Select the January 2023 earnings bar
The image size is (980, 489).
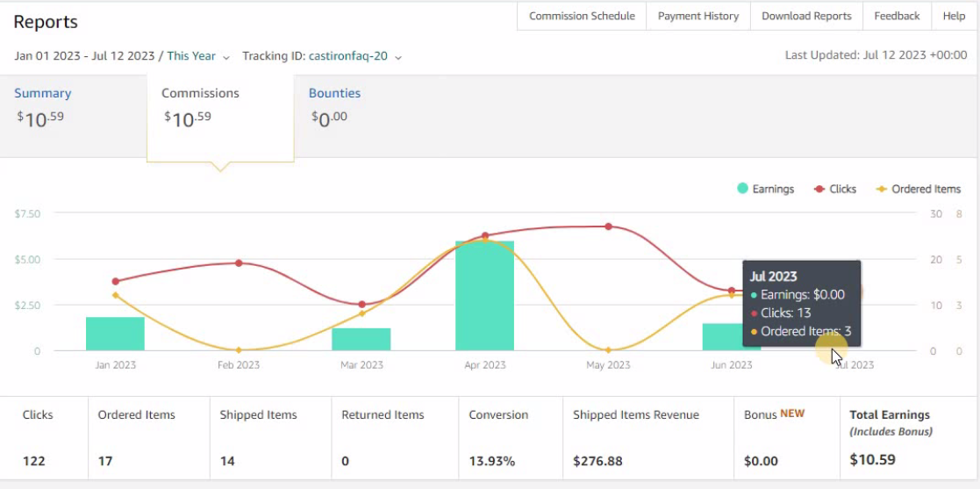click(x=115, y=334)
